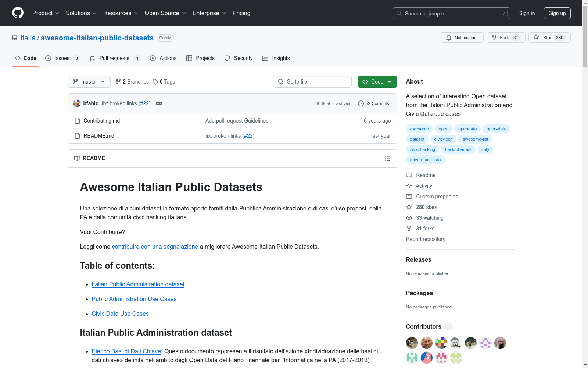Screen dimensions: 588x368
Task: Click the README book icon
Action: (x=77, y=158)
